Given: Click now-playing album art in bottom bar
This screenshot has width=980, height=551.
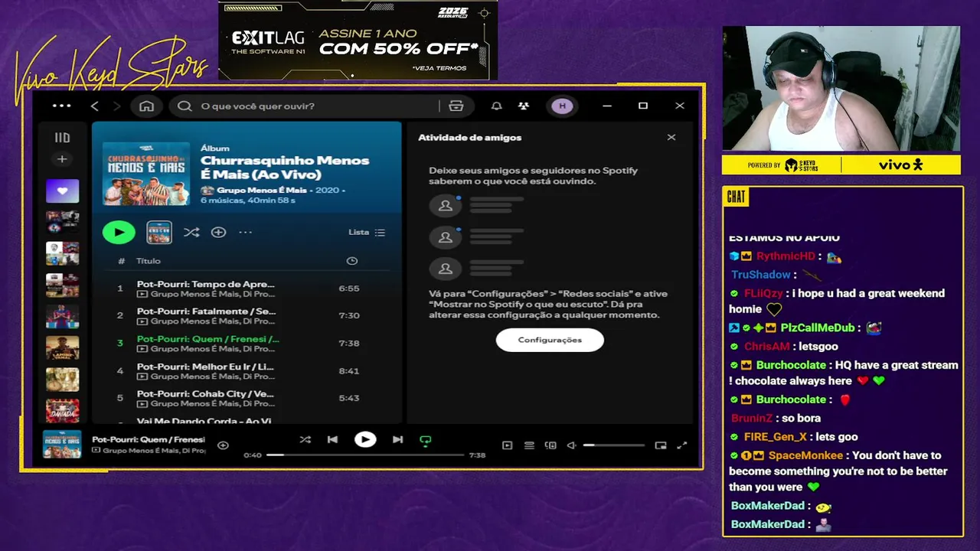Looking at the screenshot, I should tap(62, 445).
